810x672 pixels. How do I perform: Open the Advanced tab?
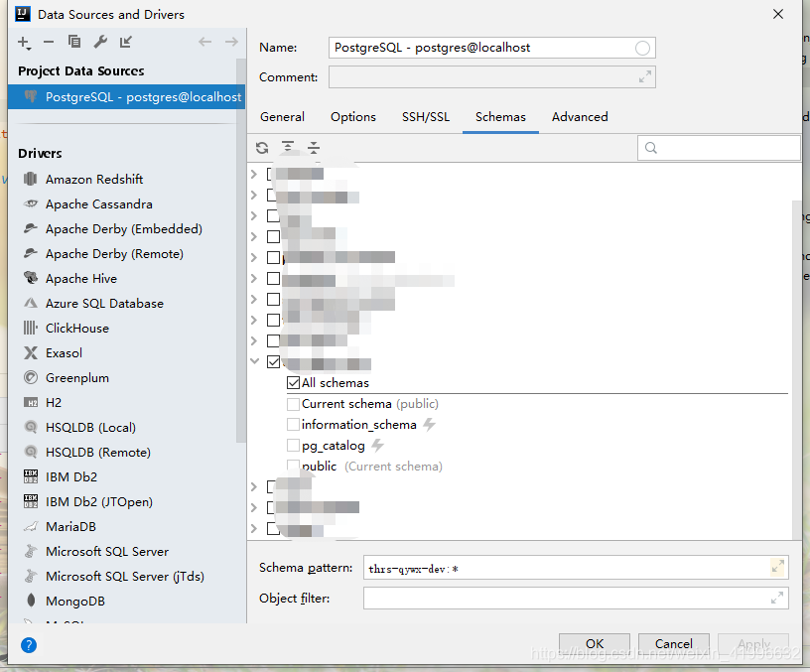pos(579,117)
